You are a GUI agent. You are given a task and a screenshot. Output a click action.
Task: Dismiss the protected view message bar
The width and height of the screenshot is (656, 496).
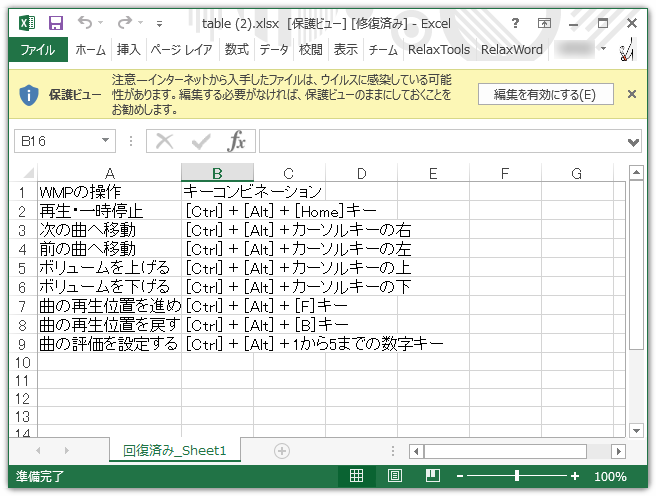tap(632, 94)
